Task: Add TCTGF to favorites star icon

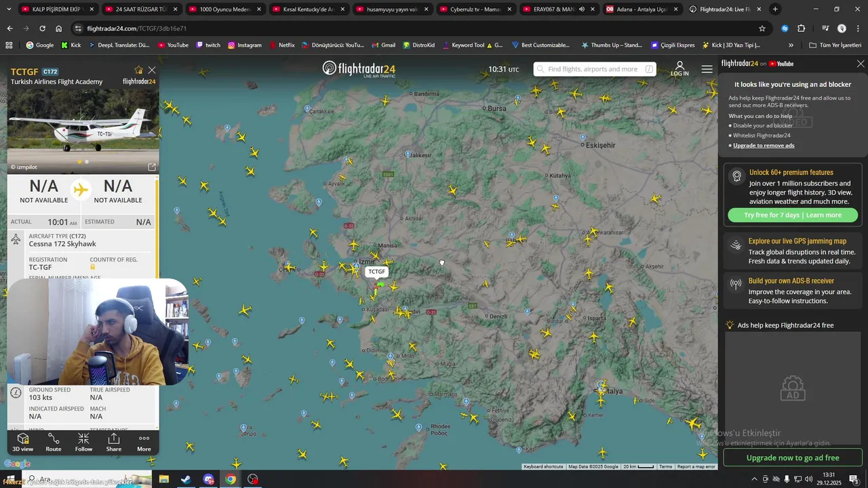Action: [x=139, y=70]
